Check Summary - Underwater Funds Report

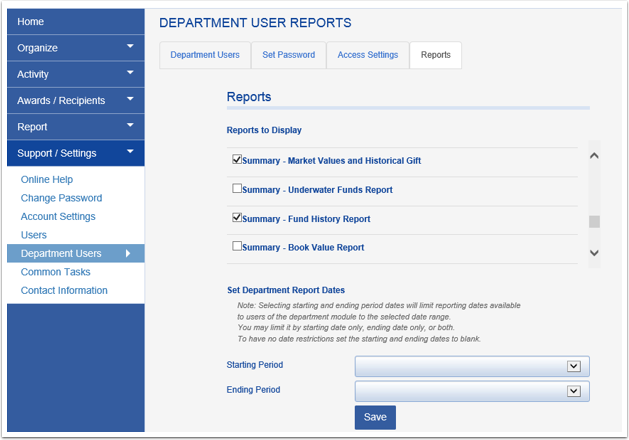[x=237, y=188]
